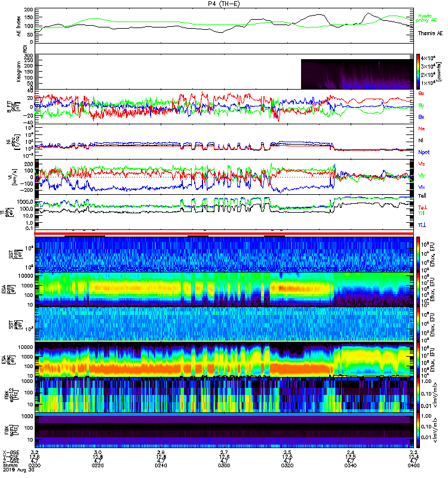Click the plot title P4 (TH-E)

pyautogui.click(x=223, y=4)
